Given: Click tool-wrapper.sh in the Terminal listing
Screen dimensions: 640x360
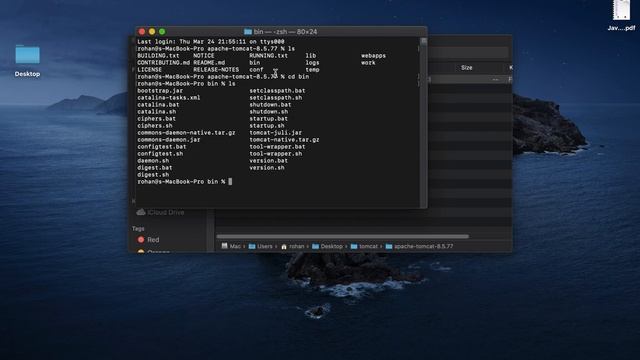Looking at the screenshot, I should coord(276,154).
